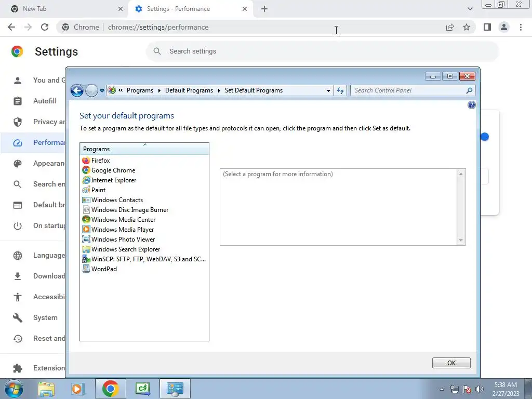Expand the Programs breadcrumb arrow

point(159,90)
